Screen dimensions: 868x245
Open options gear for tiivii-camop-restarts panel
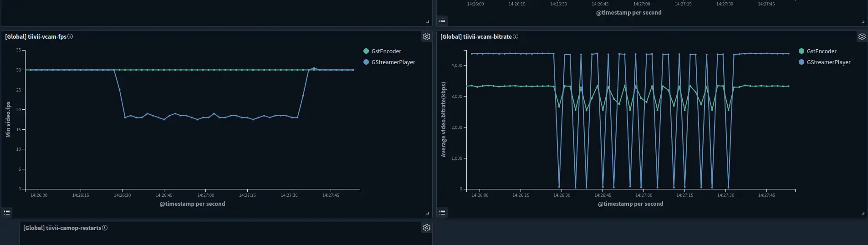(x=426, y=228)
